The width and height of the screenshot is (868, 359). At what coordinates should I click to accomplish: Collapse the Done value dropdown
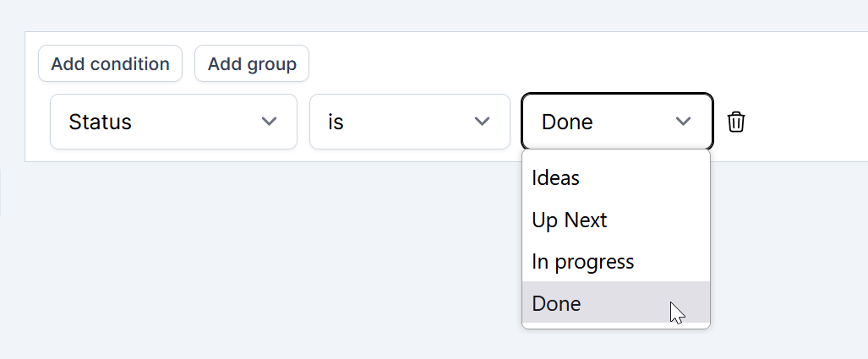(617, 122)
